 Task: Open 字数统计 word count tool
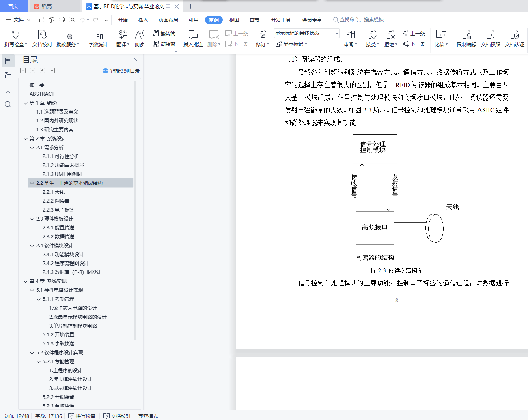click(x=98, y=39)
